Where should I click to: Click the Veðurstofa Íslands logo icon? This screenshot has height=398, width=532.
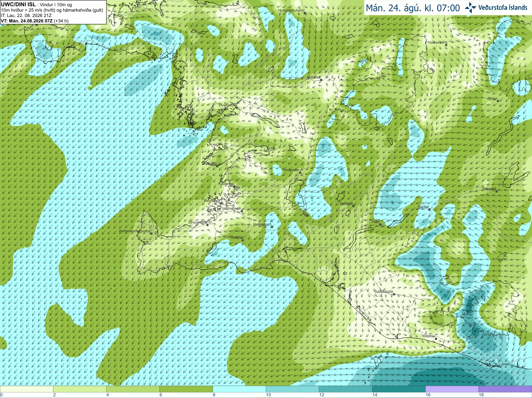click(x=470, y=7)
